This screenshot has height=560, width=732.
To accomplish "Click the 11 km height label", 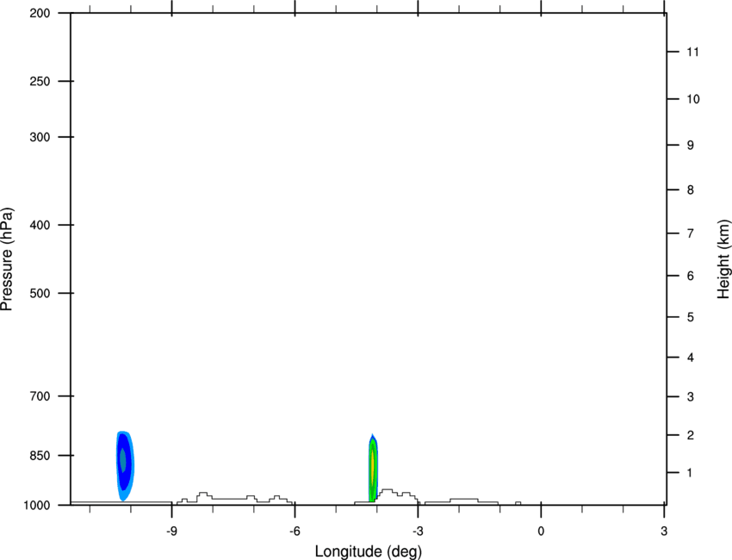I will (x=692, y=52).
